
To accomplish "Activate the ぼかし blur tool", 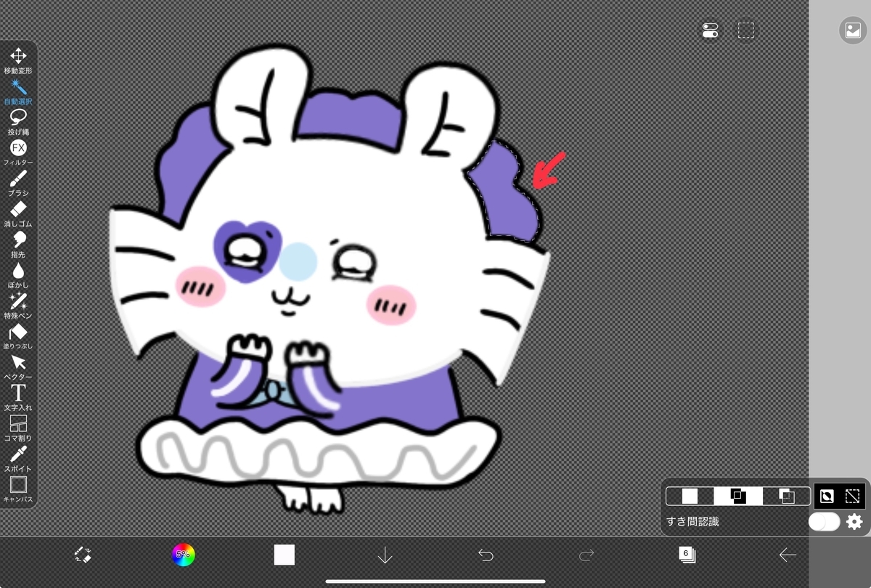I will [18, 274].
